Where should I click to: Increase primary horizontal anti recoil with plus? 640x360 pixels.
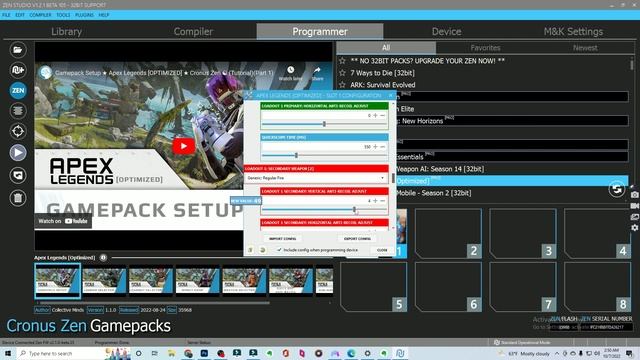click(x=376, y=116)
